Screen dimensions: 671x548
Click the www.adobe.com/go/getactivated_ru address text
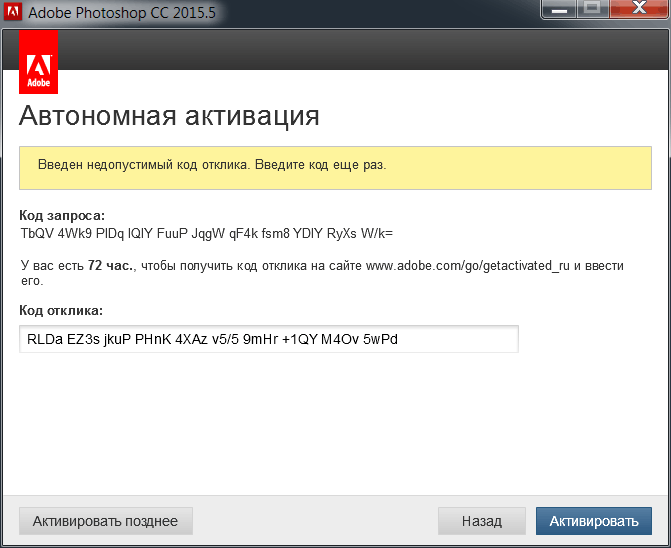[x=468, y=266]
